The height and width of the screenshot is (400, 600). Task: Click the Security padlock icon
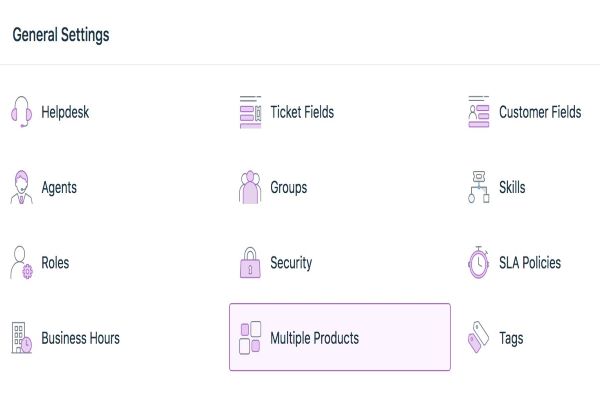point(250,263)
